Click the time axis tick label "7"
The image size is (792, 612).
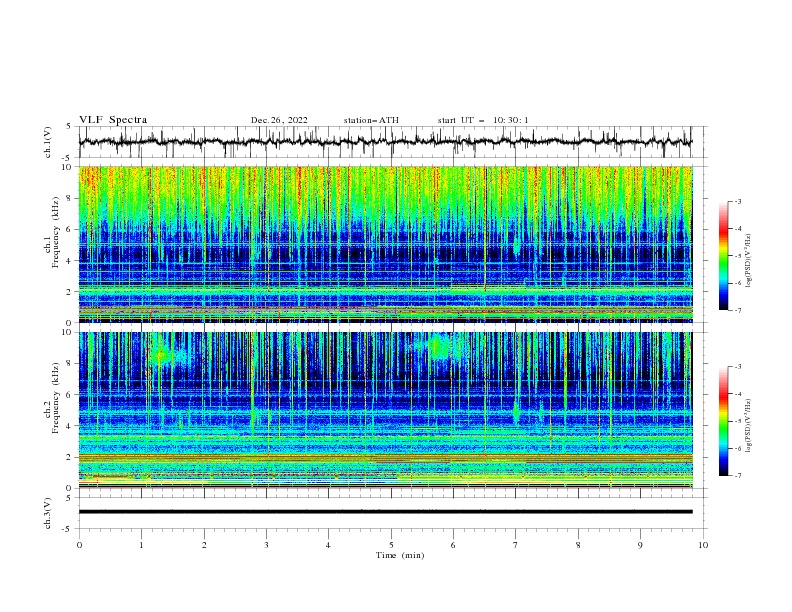click(516, 545)
